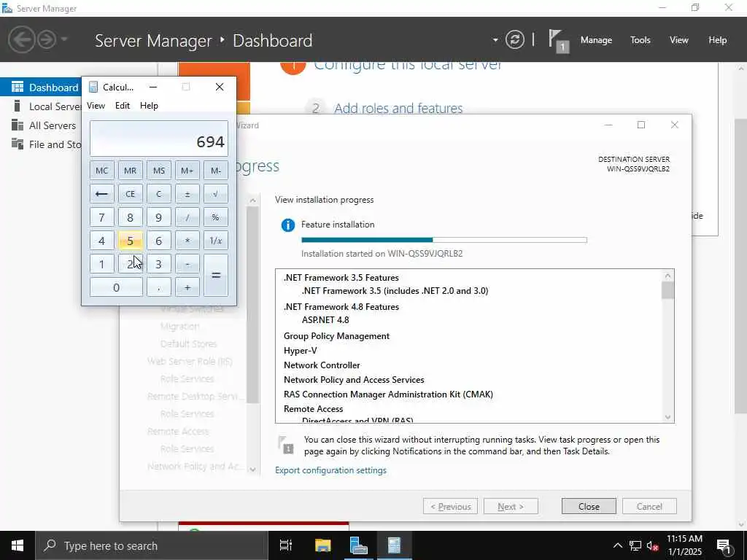Image resolution: width=747 pixels, height=560 pixels.
Task: Click the square root key
Action: click(216, 194)
